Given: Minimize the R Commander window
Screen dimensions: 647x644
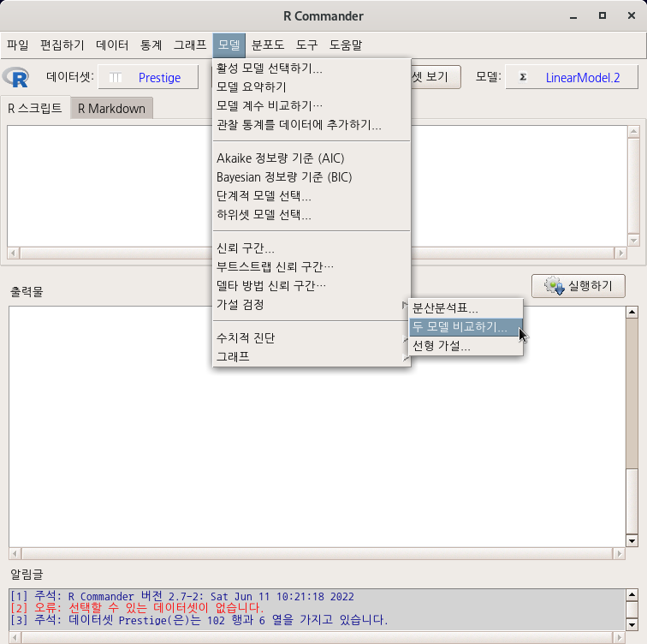Looking at the screenshot, I should coord(573,16).
